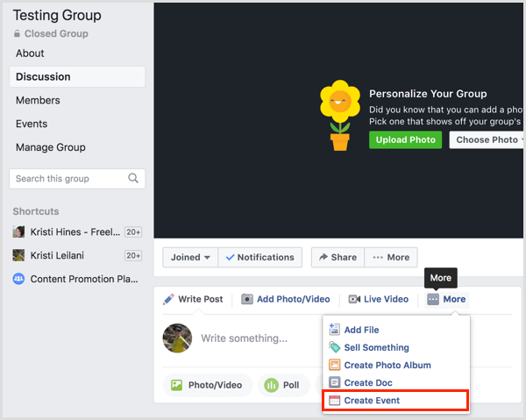
Task: Click the Add Photo/Video camera icon
Action: (x=247, y=299)
